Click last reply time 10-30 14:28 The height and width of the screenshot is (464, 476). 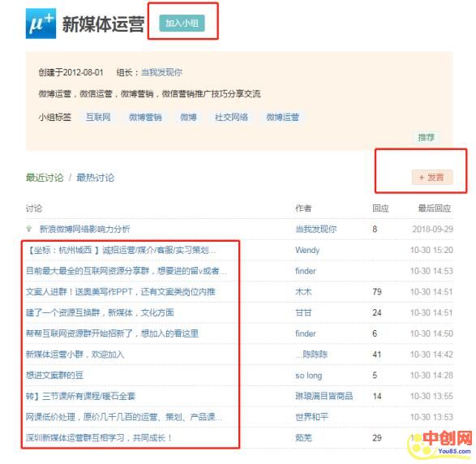[431, 375]
